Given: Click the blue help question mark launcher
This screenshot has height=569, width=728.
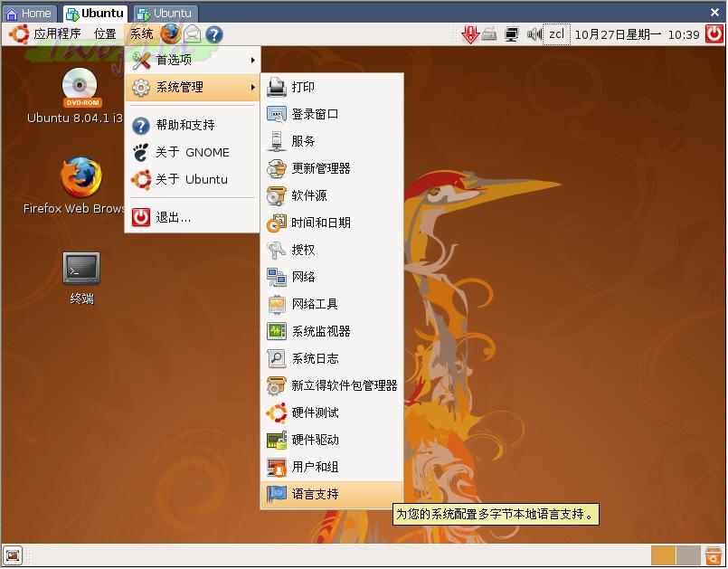Looking at the screenshot, I should [x=214, y=34].
